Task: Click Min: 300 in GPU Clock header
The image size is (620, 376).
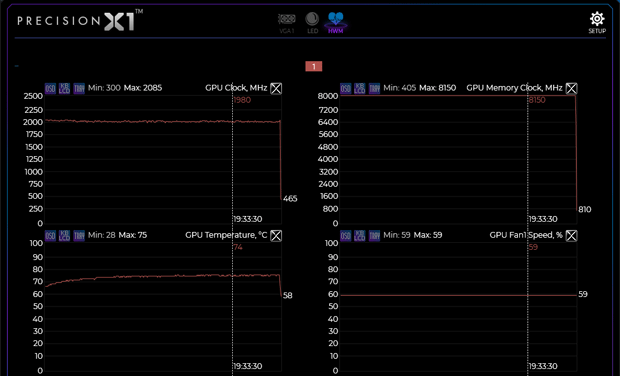Action: pos(104,88)
